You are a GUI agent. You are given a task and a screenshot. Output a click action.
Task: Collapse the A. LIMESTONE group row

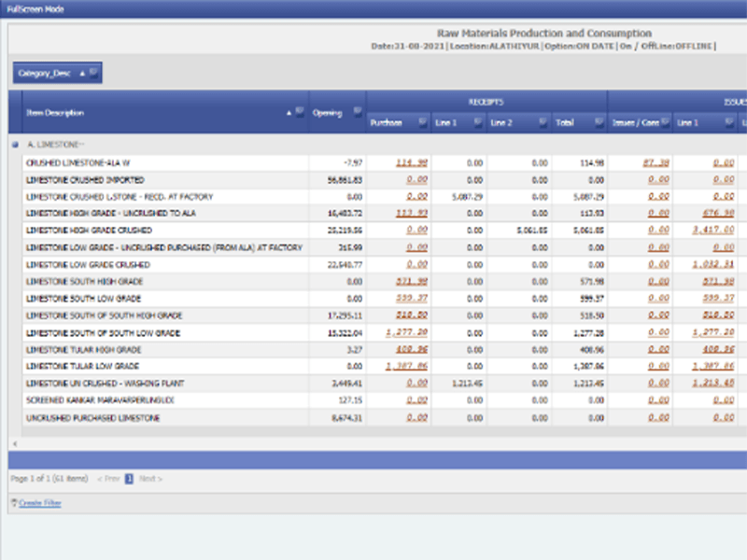click(x=15, y=145)
